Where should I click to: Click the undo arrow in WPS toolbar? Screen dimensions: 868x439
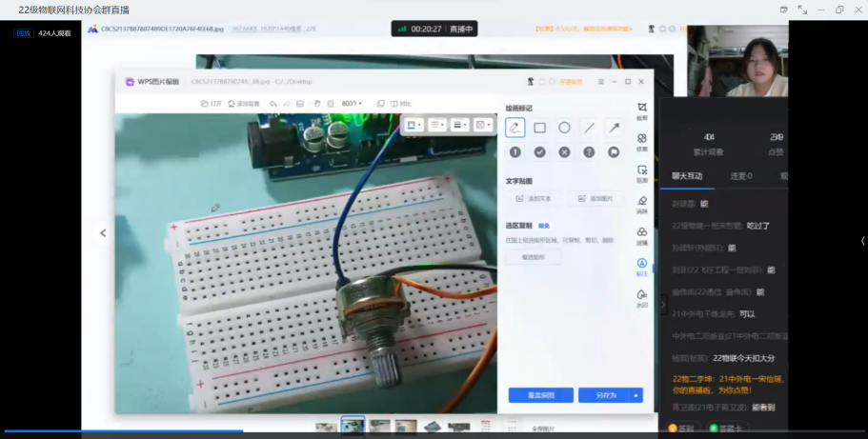coord(273,104)
